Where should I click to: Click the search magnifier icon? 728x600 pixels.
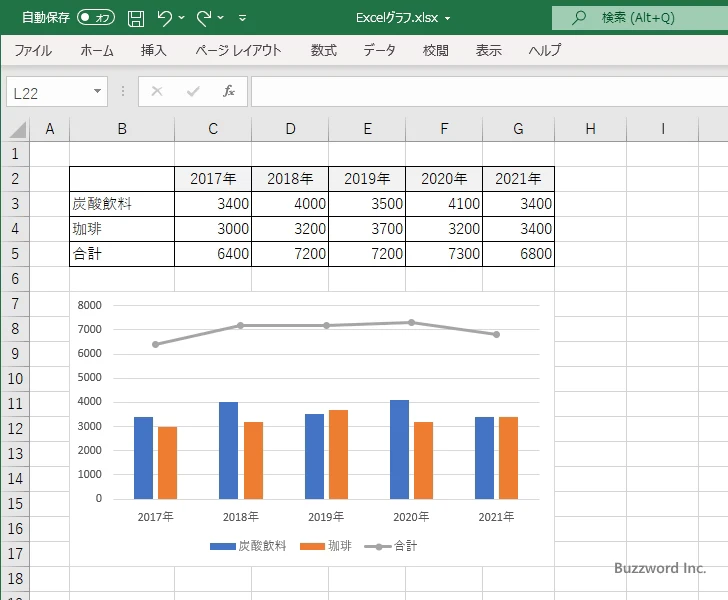(579, 18)
